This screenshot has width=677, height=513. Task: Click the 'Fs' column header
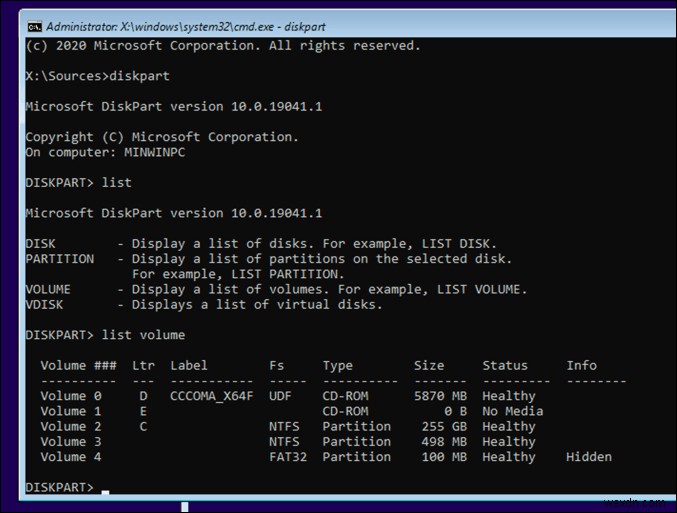pyautogui.click(x=276, y=365)
